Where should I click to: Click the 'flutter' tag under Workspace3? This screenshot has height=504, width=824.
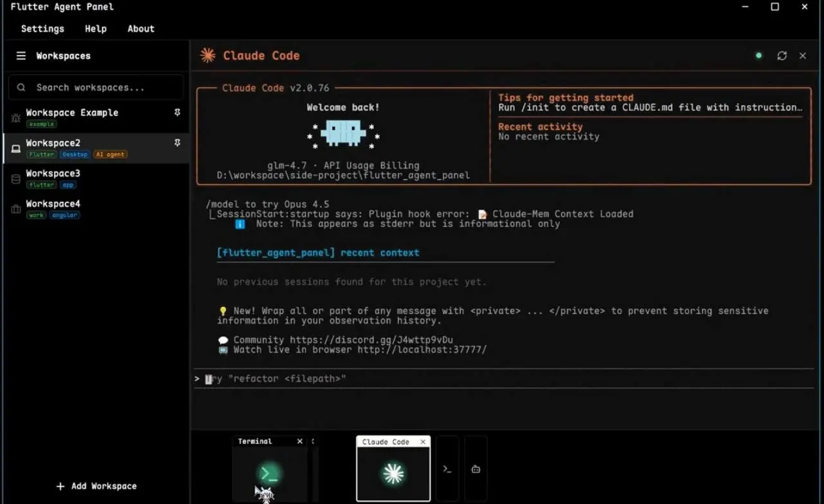[x=41, y=185]
